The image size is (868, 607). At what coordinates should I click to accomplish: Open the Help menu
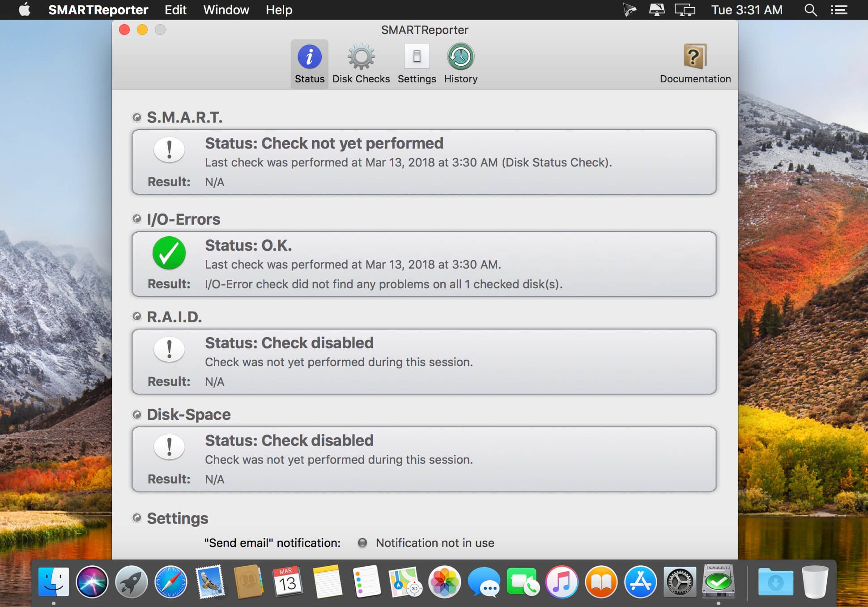[x=279, y=10]
